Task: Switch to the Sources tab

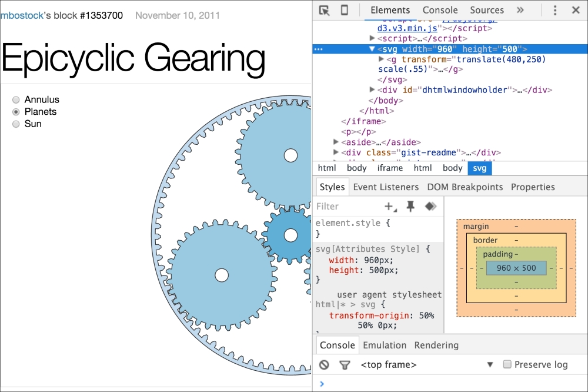Action: [x=486, y=10]
